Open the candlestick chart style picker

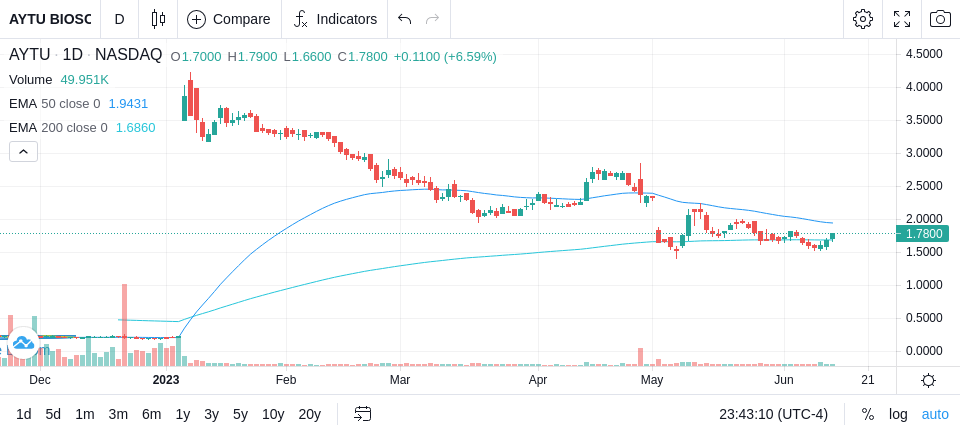click(x=158, y=19)
